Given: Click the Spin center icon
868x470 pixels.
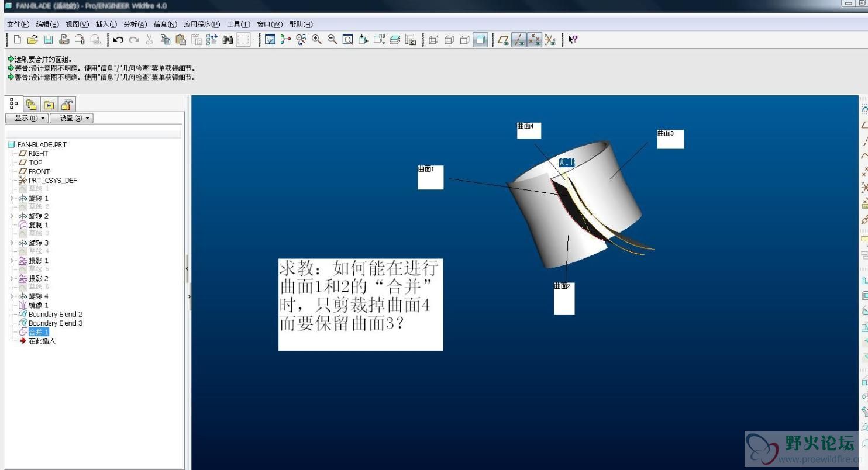Looking at the screenshot, I should [285, 40].
